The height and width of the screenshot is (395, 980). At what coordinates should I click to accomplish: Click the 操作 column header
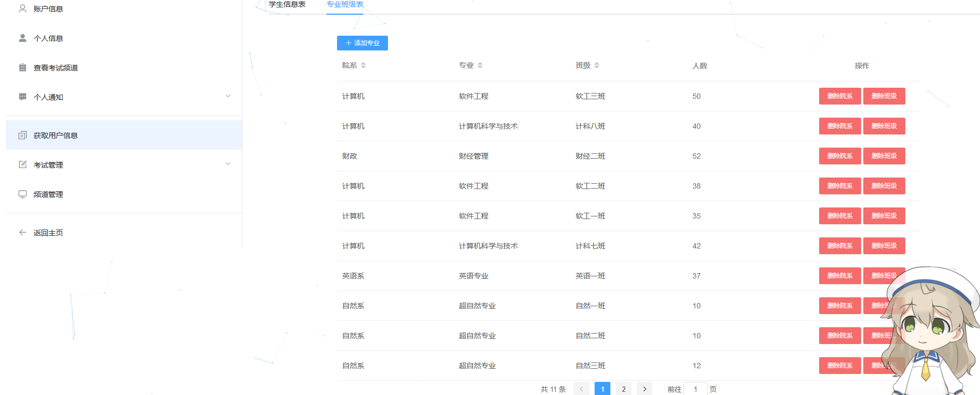coord(862,66)
